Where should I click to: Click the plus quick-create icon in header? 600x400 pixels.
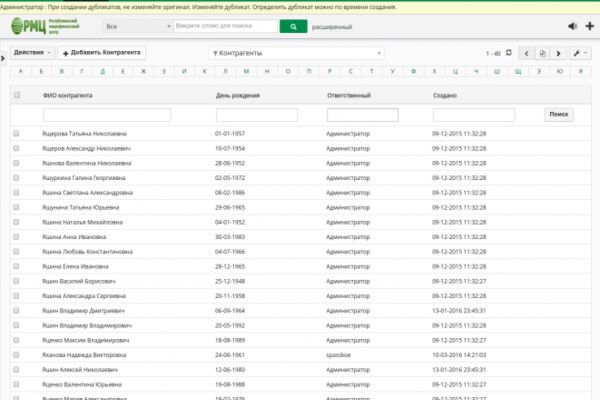point(590,26)
